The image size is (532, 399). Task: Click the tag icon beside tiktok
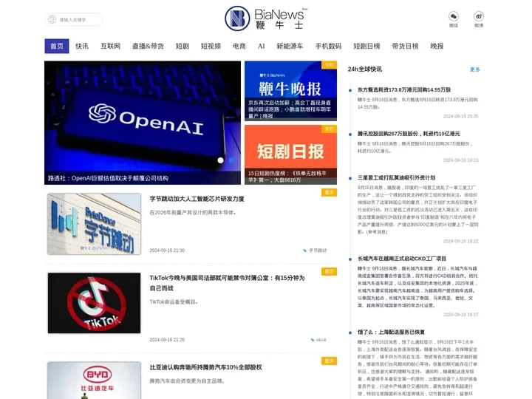[x=313, y=340]
